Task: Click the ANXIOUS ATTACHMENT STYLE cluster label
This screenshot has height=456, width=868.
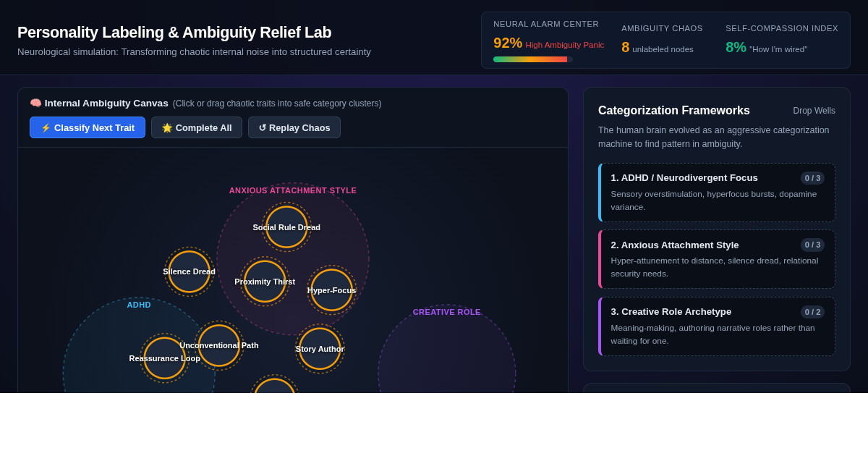Action: [x=293, y=190]
